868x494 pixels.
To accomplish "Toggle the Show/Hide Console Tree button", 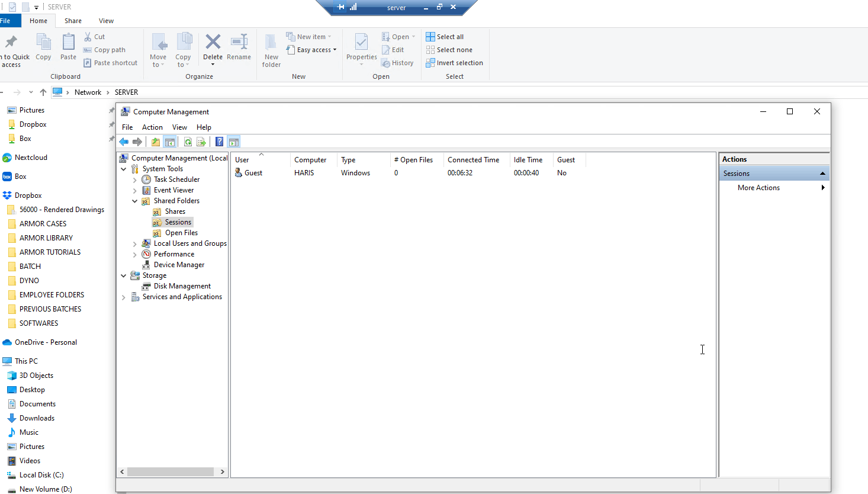I will tap(169, 142).
